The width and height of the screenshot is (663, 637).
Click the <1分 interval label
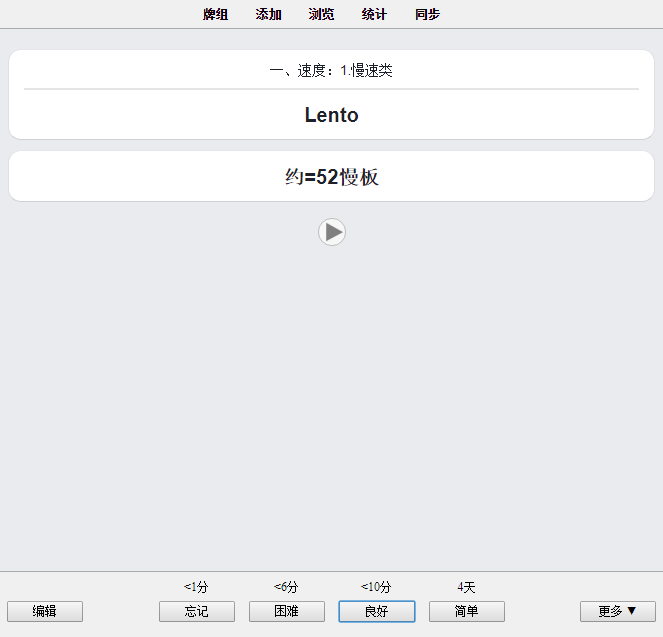[x=196, y=587]
